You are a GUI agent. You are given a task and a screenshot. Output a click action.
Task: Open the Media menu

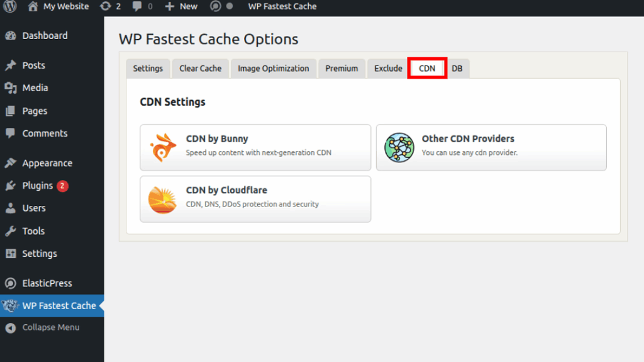(x=35, y=88)
